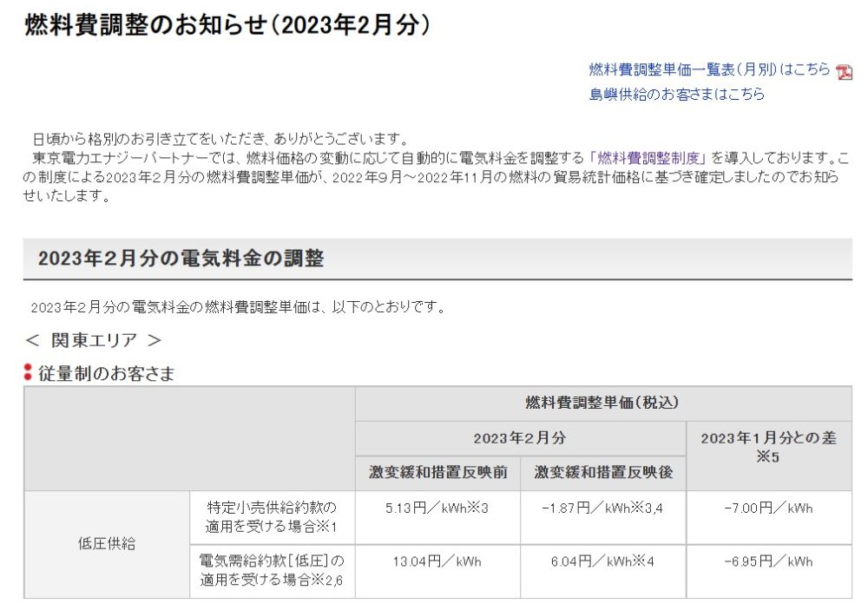Open the 燃料費調整単価一覧表(月別)はこちら link
This screenshot has height=610, width=868.
(709, 70)
